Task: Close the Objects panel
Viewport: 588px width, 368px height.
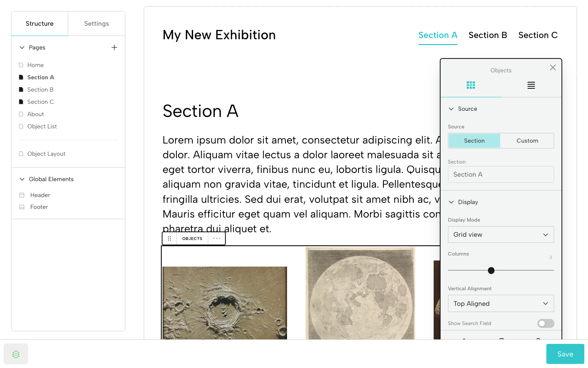Action: (553, 67)
